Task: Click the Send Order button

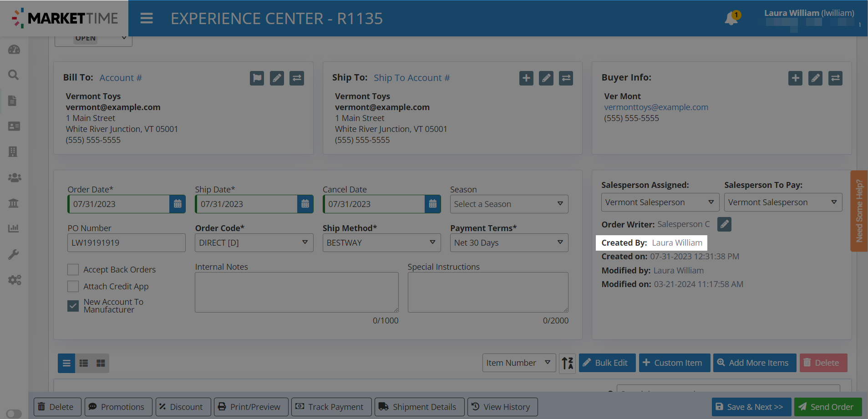Action: 827,407
